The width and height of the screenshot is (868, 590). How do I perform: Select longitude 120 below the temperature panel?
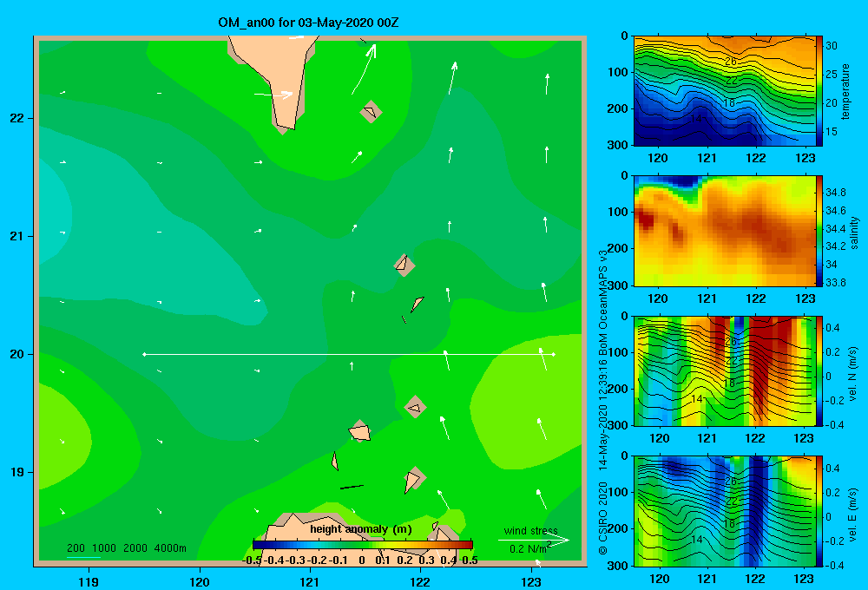[658, 158]
